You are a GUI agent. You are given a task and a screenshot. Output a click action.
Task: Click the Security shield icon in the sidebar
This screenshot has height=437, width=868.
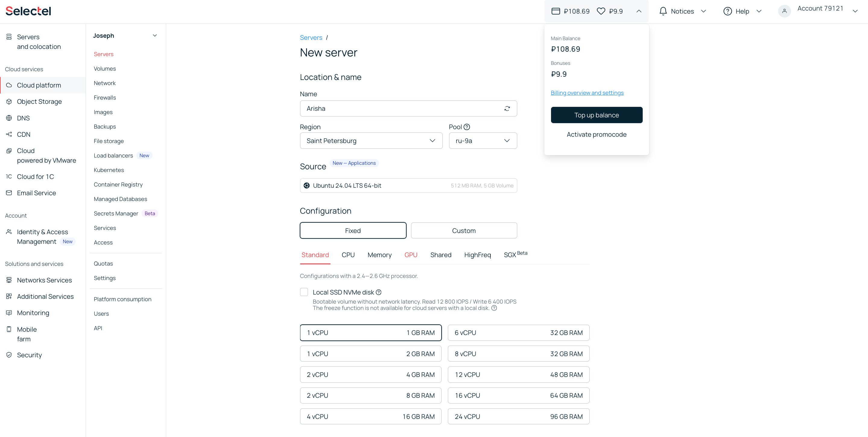(x=9, y=355)
